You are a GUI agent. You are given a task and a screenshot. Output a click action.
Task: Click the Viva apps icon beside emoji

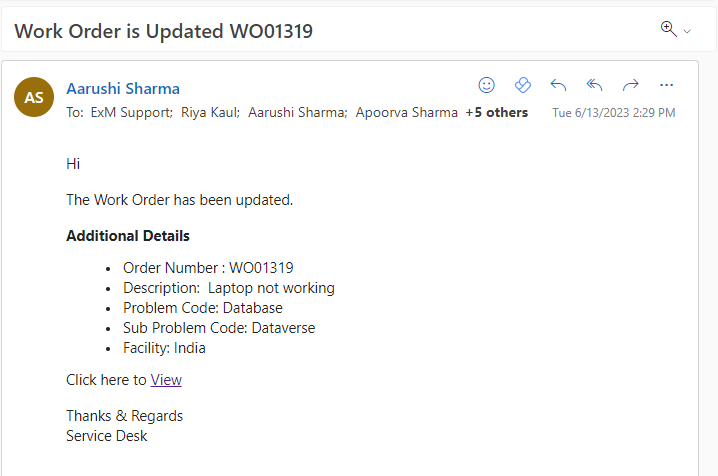tap(522, 85)
